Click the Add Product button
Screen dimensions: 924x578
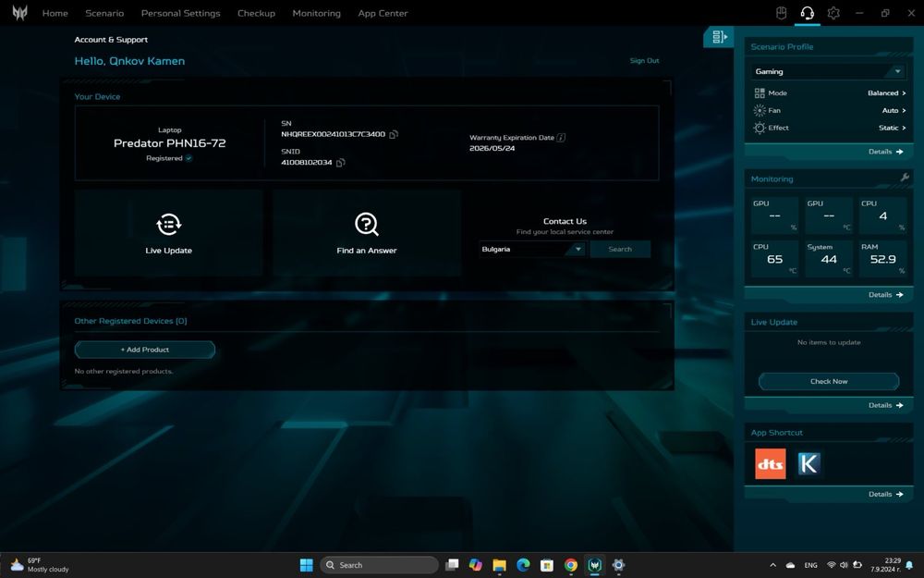tap(145, 350)
